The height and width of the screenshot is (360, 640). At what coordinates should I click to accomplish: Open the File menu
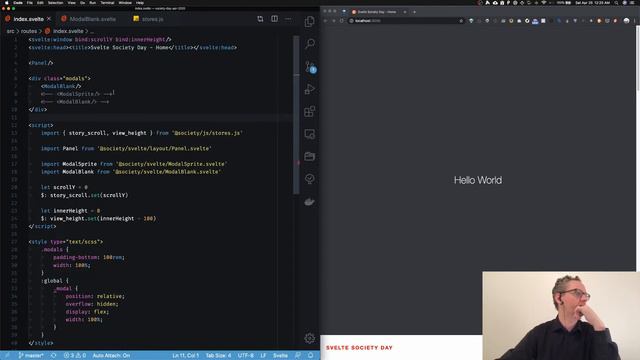pyautogui.click(x=30, y=2)
